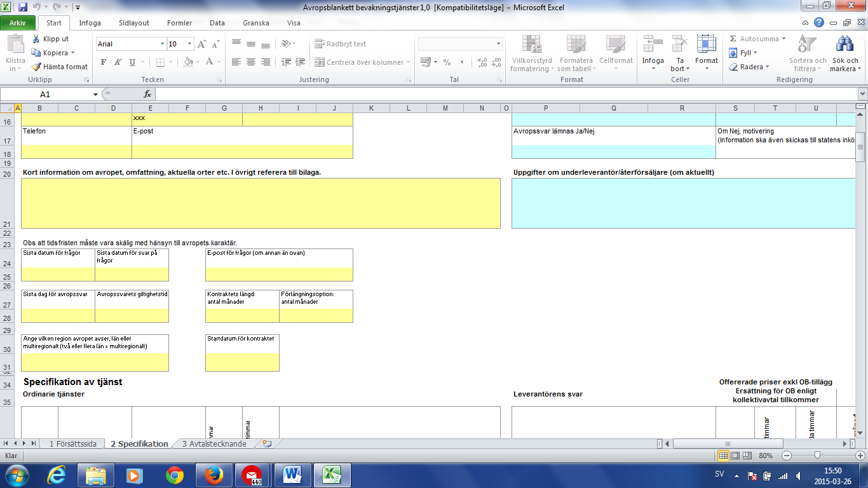Open Format cells menu
Image resolution: width=868 pixels, height=488 pixels.
tap(707, 53)
